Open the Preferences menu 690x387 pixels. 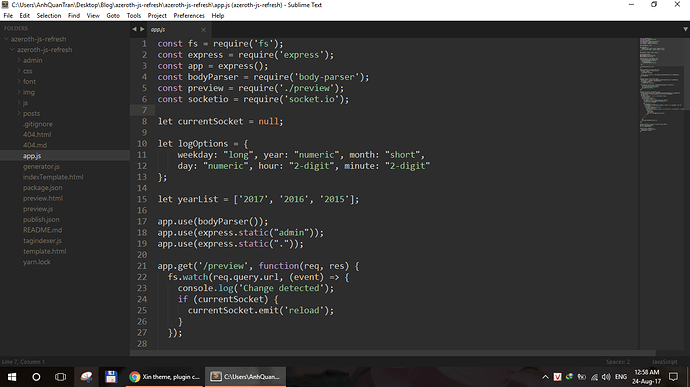pyautogui.click(x=189, y=15)
